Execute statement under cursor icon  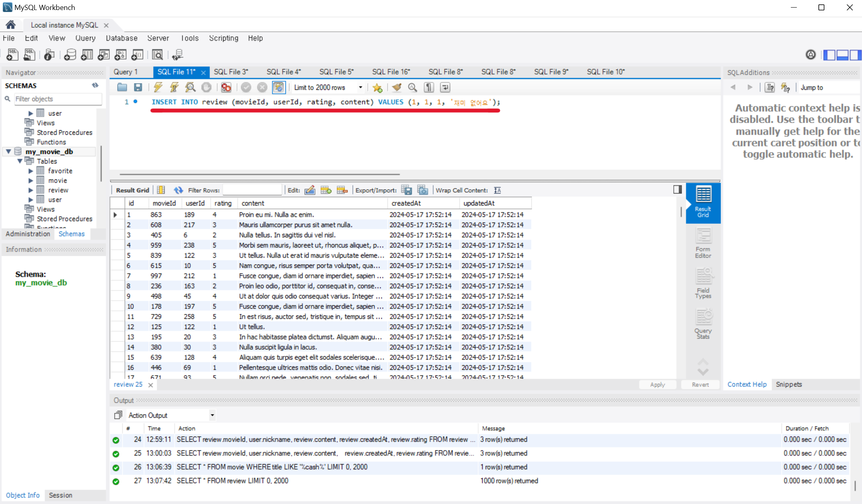[x=174, y=87]
